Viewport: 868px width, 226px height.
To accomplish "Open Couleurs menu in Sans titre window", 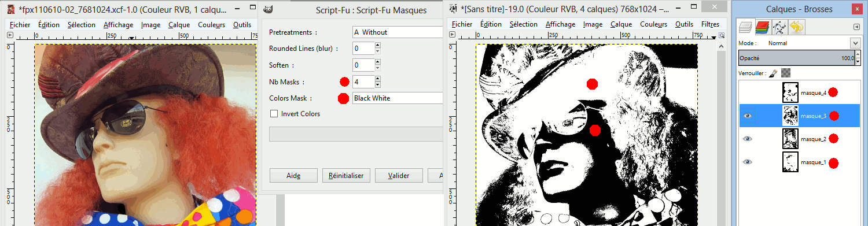I will [x=653, y=24].
